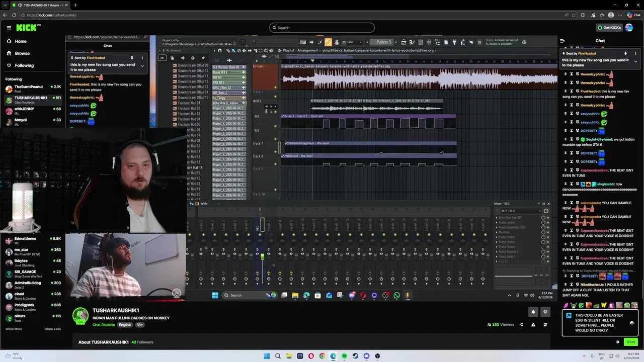Open a new browser tab
Screen dimensions: 644x362
75,5
